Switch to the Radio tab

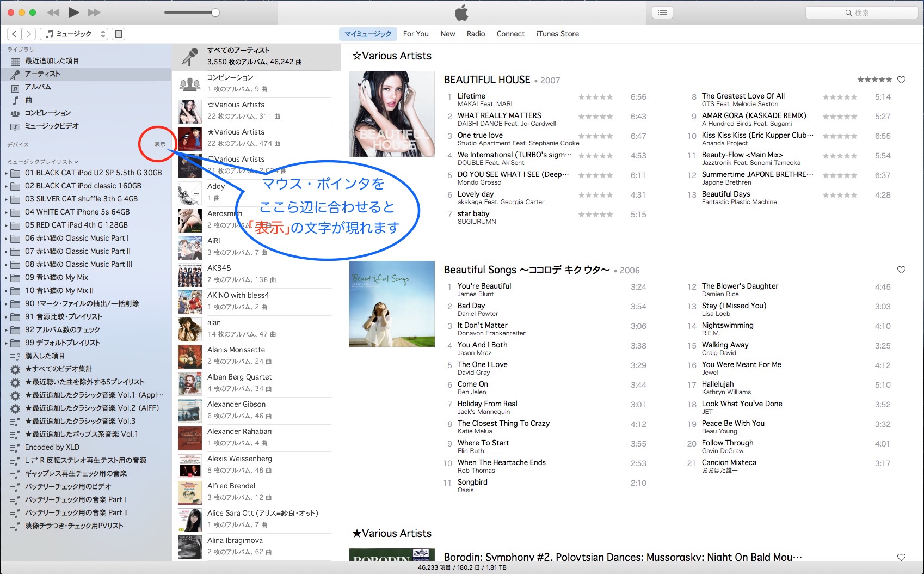476,34
